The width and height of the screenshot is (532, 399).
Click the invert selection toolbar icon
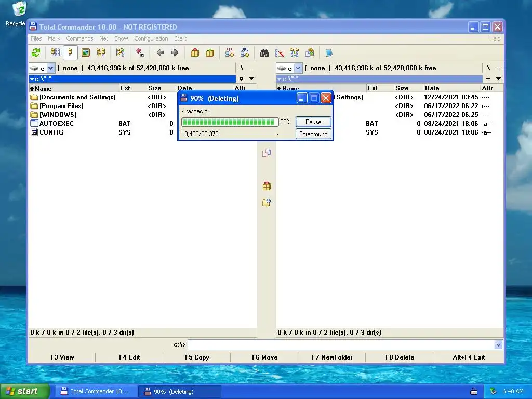point(121,52)
